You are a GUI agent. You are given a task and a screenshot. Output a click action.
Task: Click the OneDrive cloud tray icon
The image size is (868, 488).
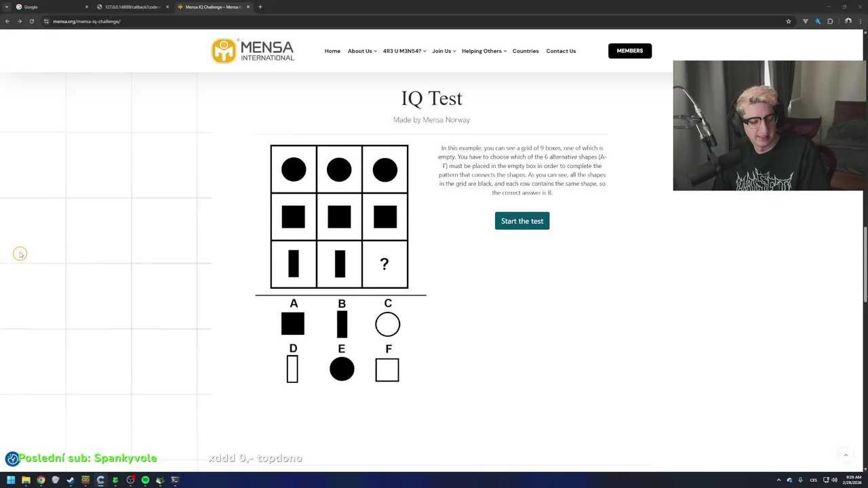point(789,480)
